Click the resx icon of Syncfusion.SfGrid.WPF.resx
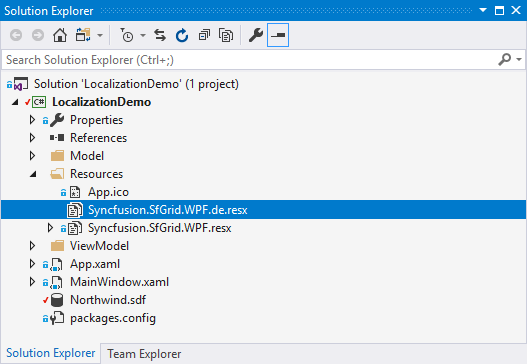The height and width of the screenshot is (364, 527). [x=75, y=228]
